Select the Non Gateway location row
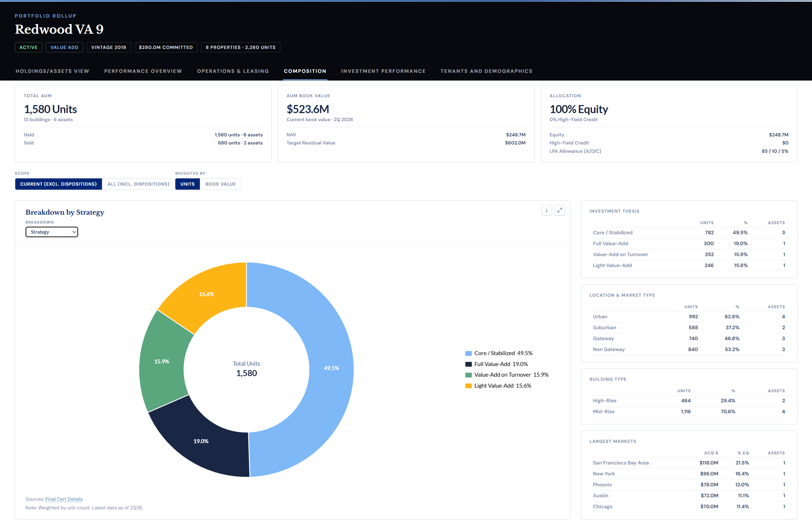This screenshot has width=812, height=520. (x=689, y=349)
